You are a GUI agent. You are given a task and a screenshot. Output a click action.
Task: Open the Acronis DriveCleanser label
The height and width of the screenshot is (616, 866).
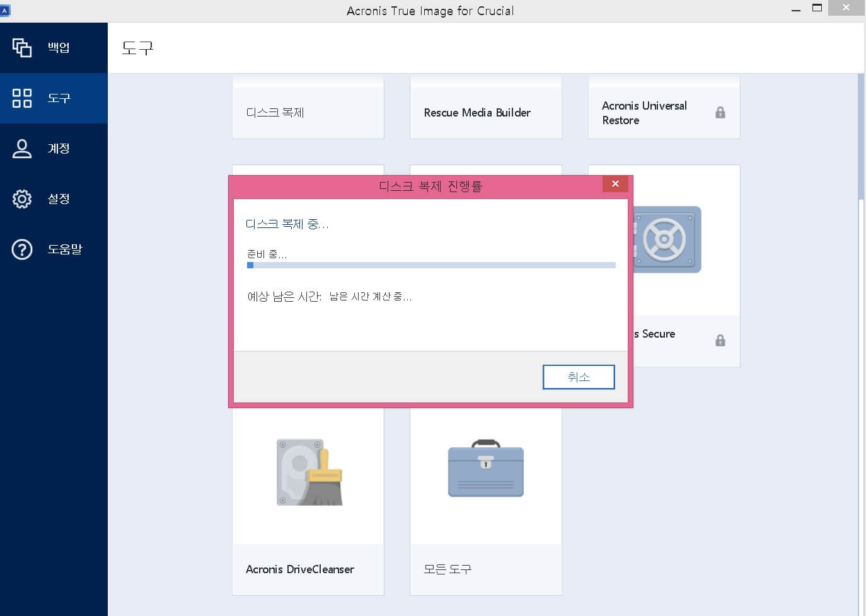(300, 569)
